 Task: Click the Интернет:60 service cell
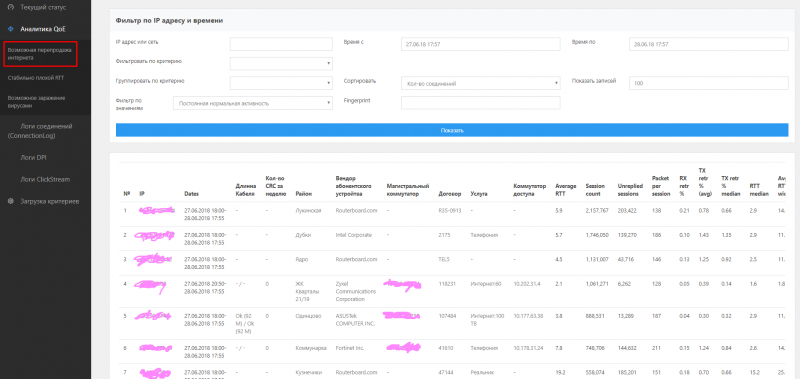[x=485, y=284]
